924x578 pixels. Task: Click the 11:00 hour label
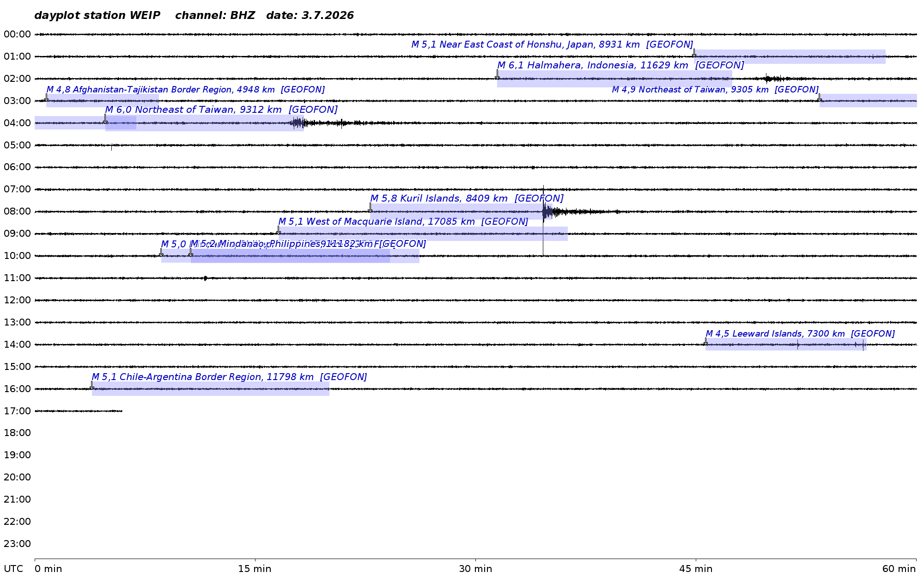coord(17,278)
